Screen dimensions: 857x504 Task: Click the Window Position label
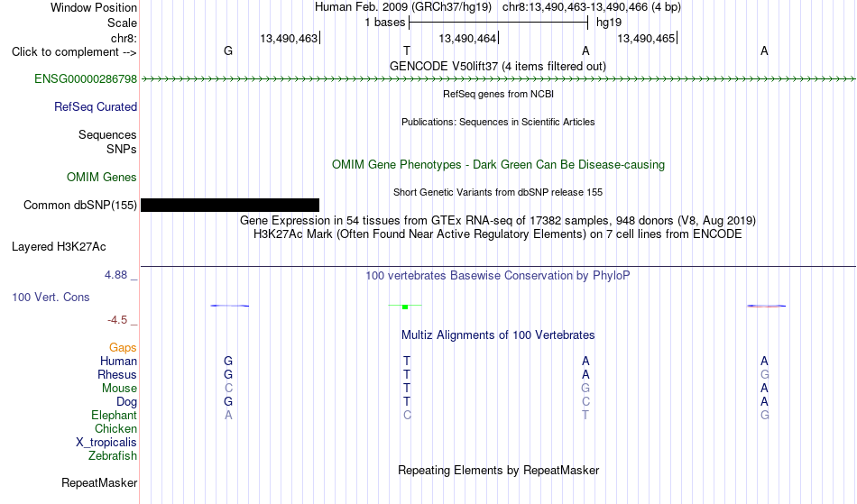(94, 7)
